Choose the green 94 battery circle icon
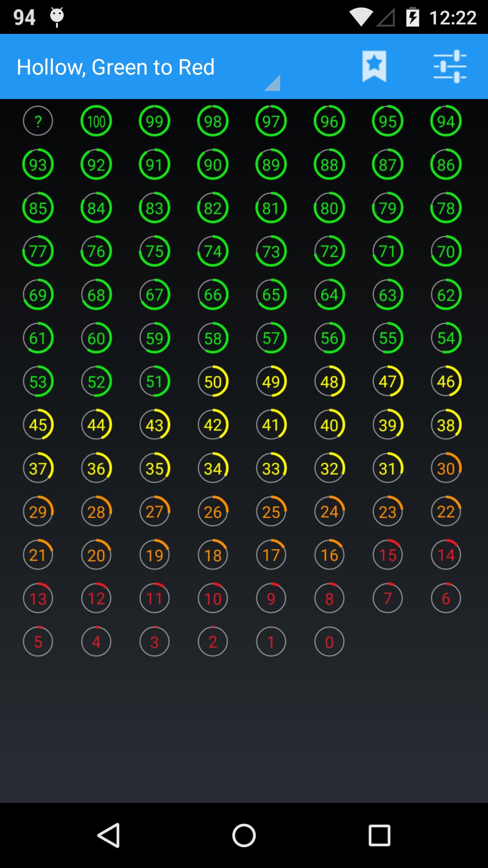Screen dimensions: 488x868 click(x=446, y=121)
